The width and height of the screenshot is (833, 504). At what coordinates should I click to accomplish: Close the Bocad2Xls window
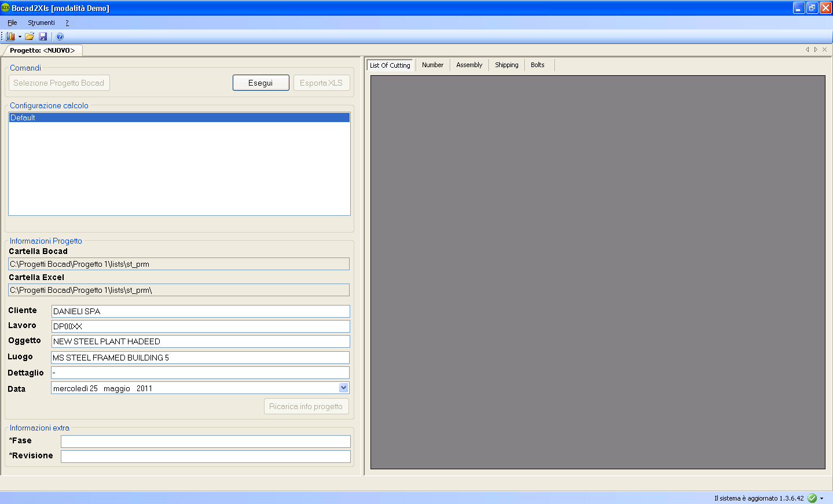click(825, 8)
